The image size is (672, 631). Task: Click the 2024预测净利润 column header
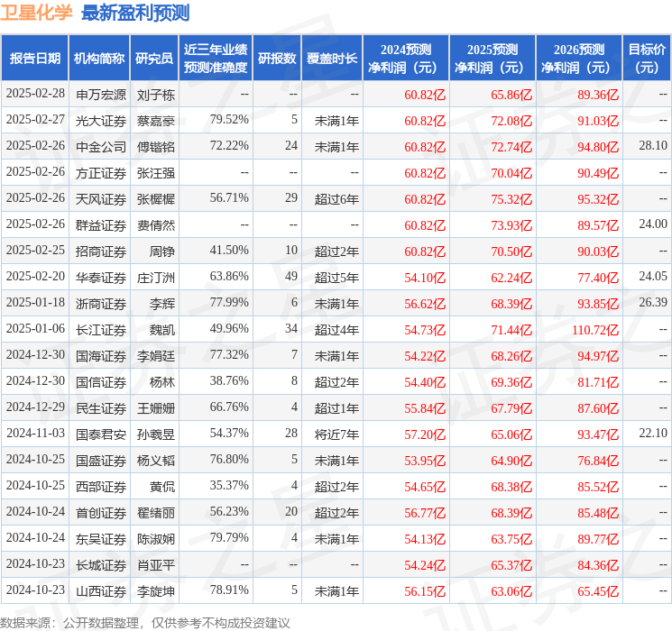point(406,59)
